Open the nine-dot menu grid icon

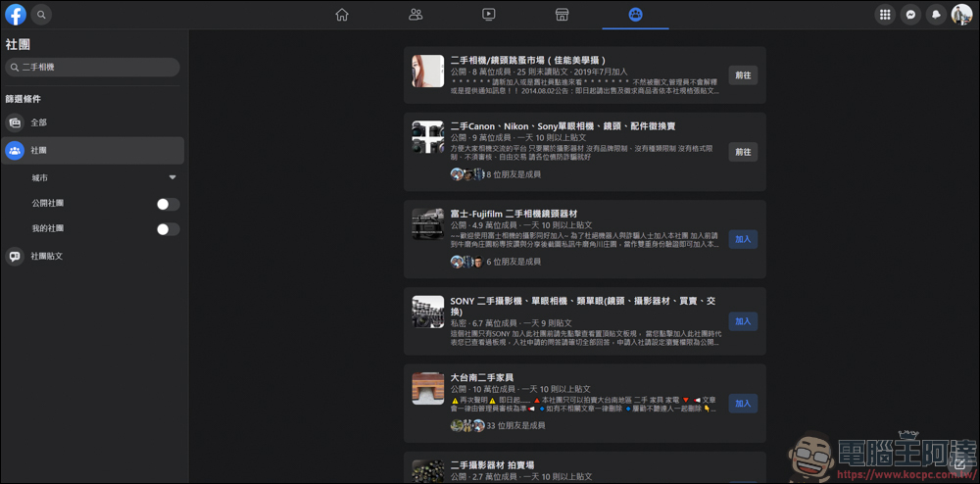point(886,15)
